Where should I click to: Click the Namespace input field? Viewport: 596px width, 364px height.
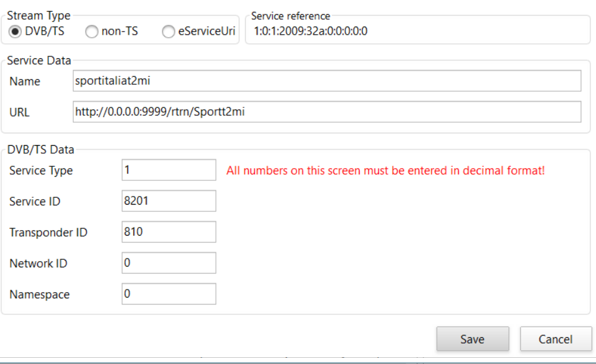coord(169,294)
